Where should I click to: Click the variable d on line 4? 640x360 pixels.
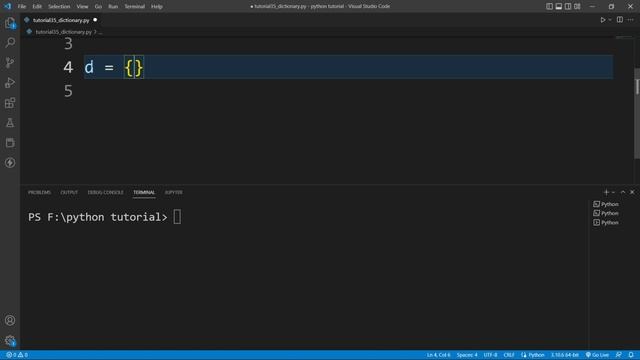coord(89,67)
